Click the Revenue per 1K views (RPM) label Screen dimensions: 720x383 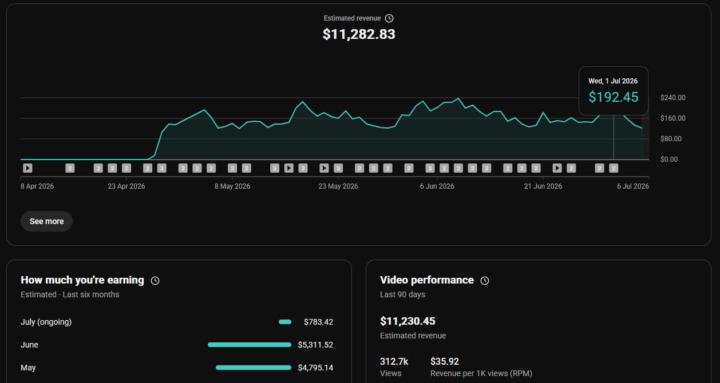(x=481, y=374)
